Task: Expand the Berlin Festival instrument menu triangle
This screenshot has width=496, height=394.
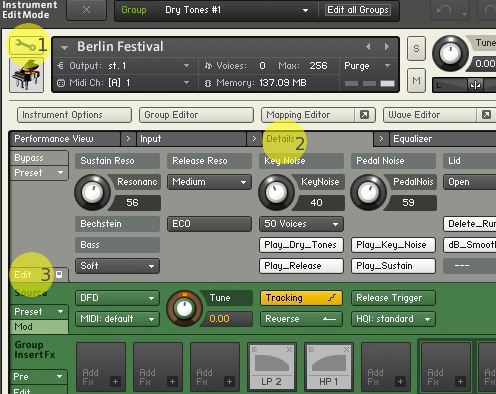Action: pos(64,48)
